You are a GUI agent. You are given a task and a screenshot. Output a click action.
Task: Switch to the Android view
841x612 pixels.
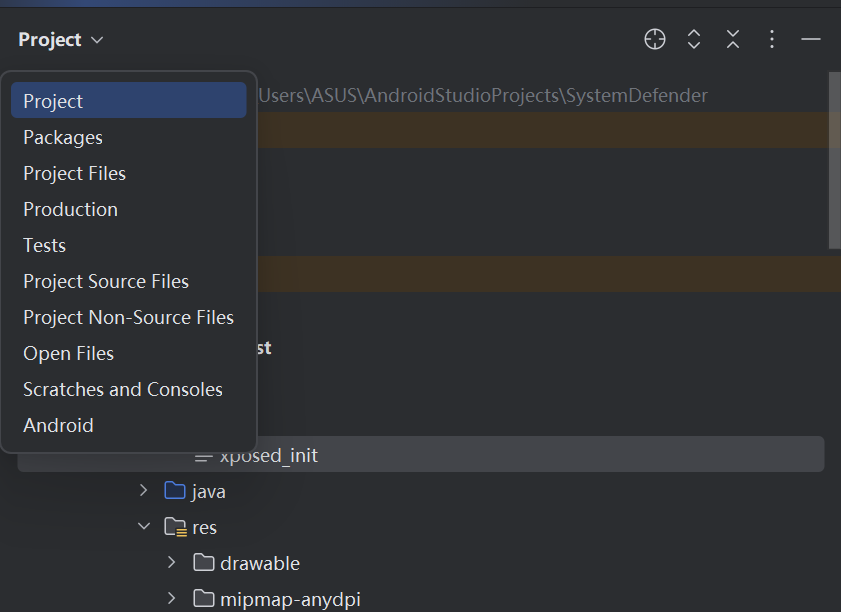pyautogui.click(x=58, y=425)
